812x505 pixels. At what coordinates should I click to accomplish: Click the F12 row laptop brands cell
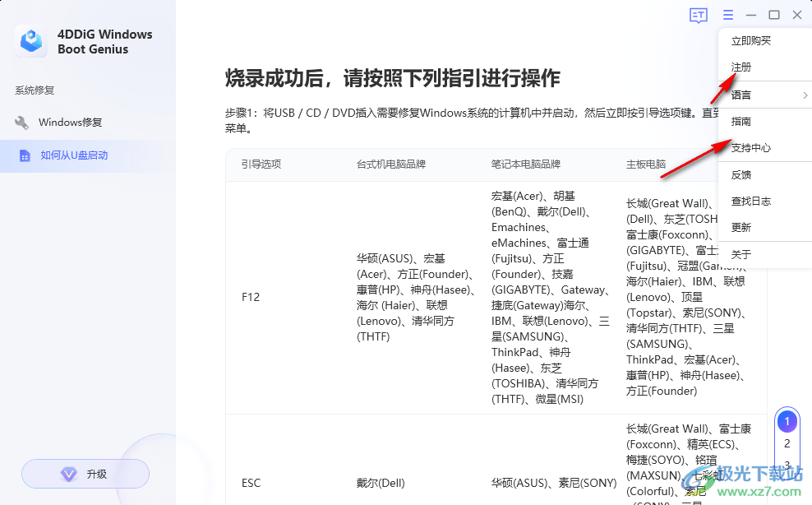(551, 298)
